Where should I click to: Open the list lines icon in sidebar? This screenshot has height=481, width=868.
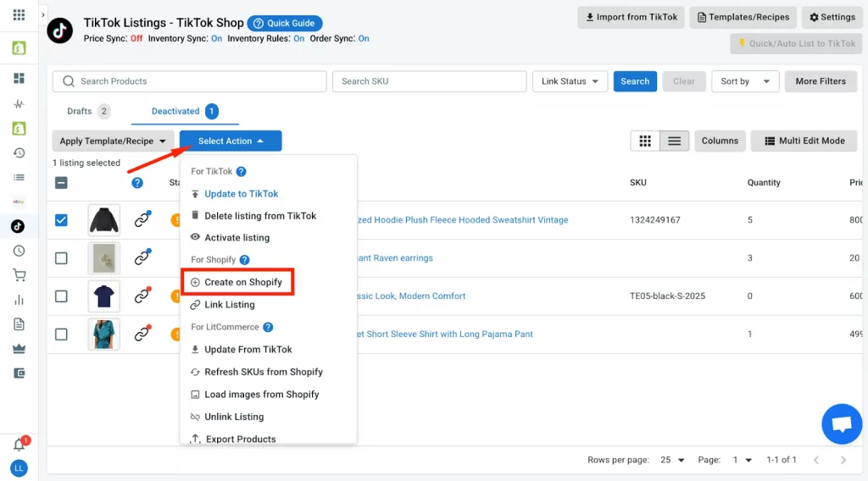pos(19,178)
